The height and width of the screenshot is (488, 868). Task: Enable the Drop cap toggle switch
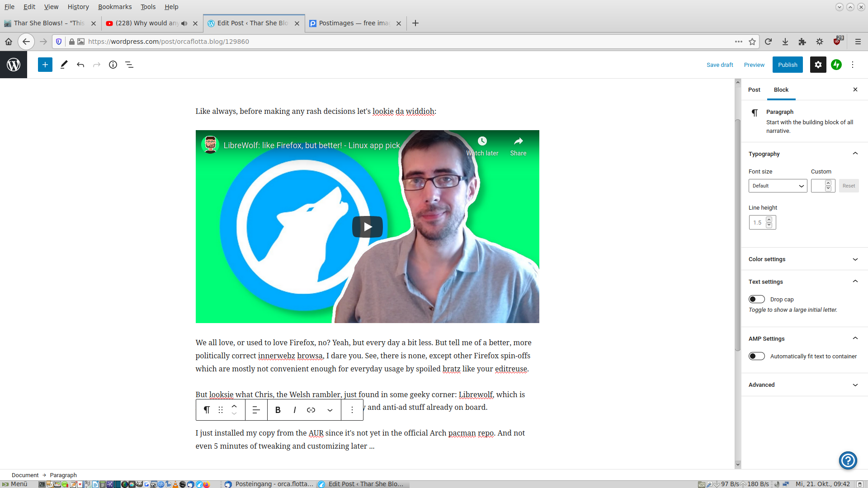[756, 299]
